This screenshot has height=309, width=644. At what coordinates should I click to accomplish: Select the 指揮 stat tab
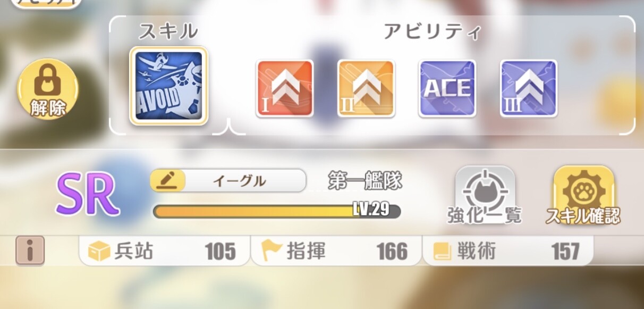(336, 251)
